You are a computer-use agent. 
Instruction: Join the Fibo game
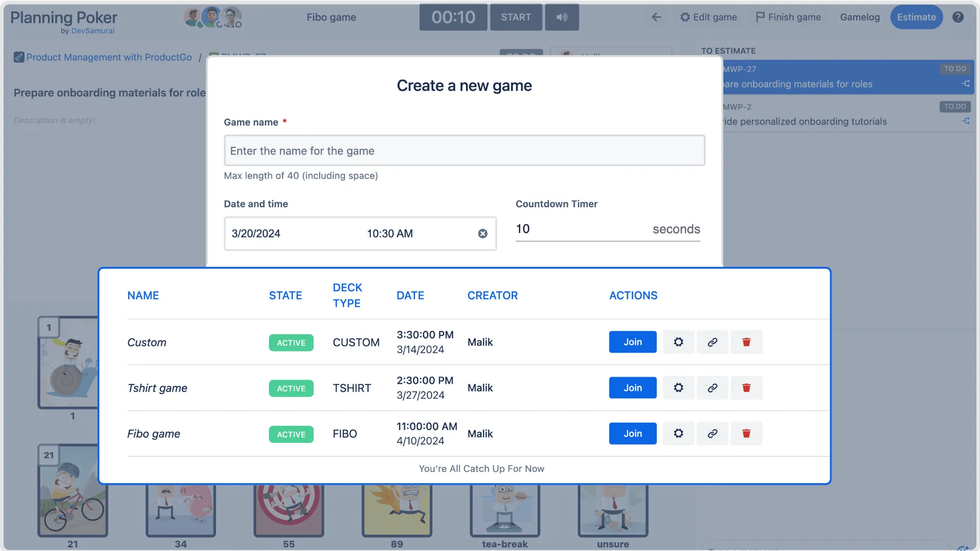[632, 433]
